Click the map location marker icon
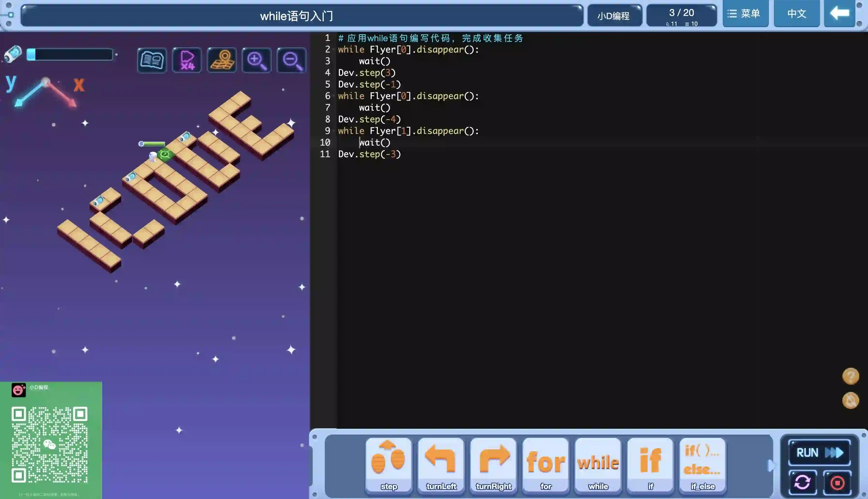Viewport: 868px width, 499px height. [x=222, y=60]
